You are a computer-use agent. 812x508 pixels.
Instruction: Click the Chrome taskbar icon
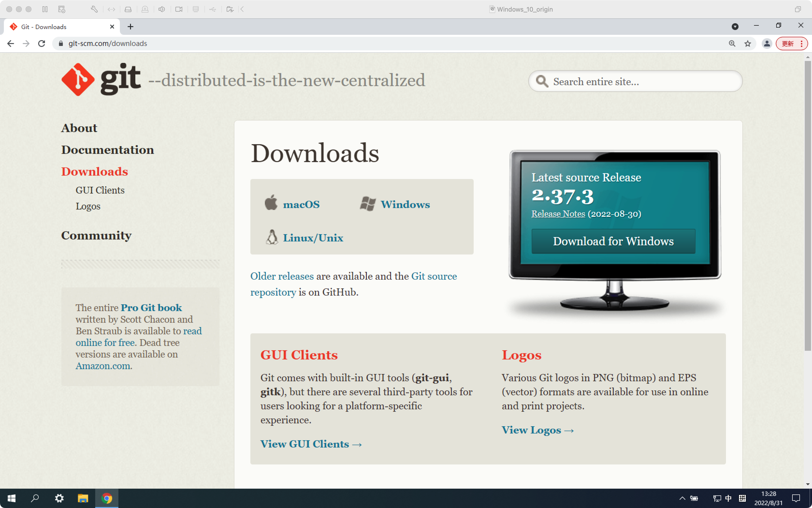(107, 498)
